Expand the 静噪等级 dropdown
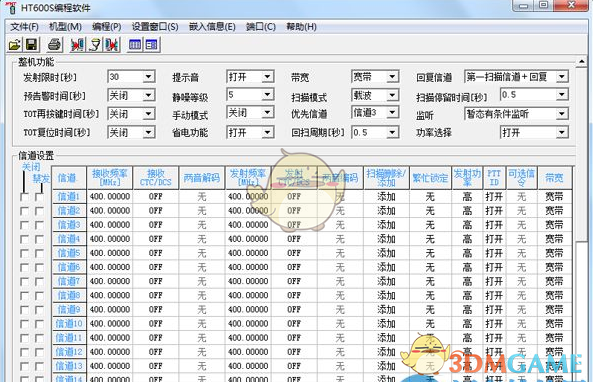The height and width of the screenshot is (382, 593). 268,94
